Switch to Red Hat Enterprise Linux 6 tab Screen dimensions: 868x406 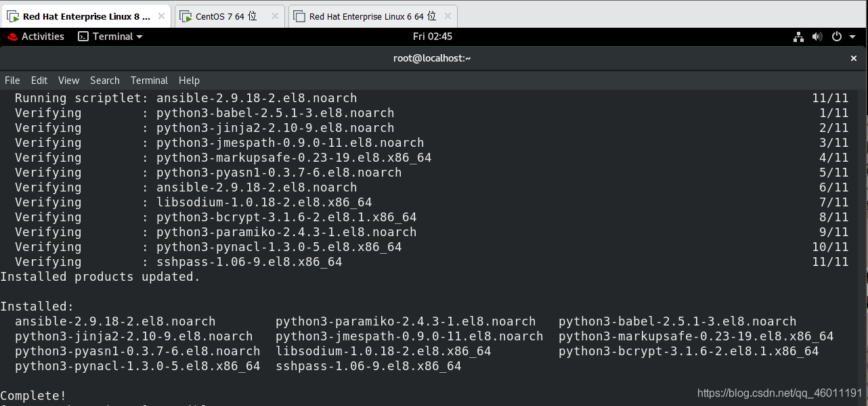[372, 16]
